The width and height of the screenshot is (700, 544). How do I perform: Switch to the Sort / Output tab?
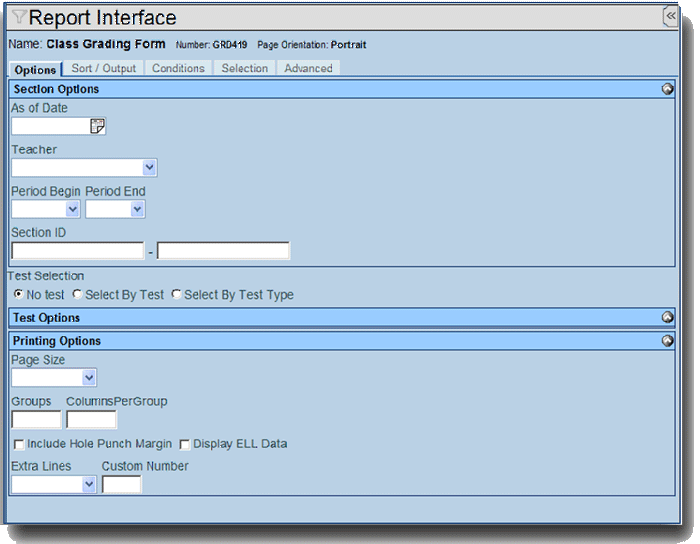pos(104,68)
